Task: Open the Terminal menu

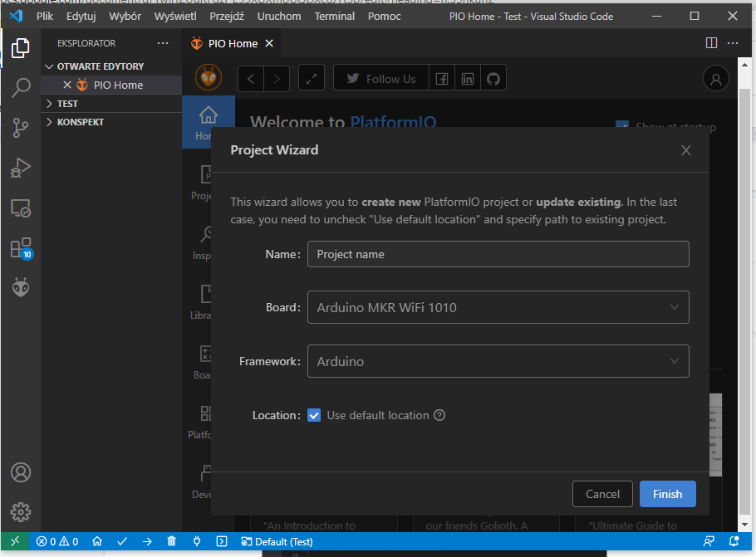Action: click(x=335, y=17)
